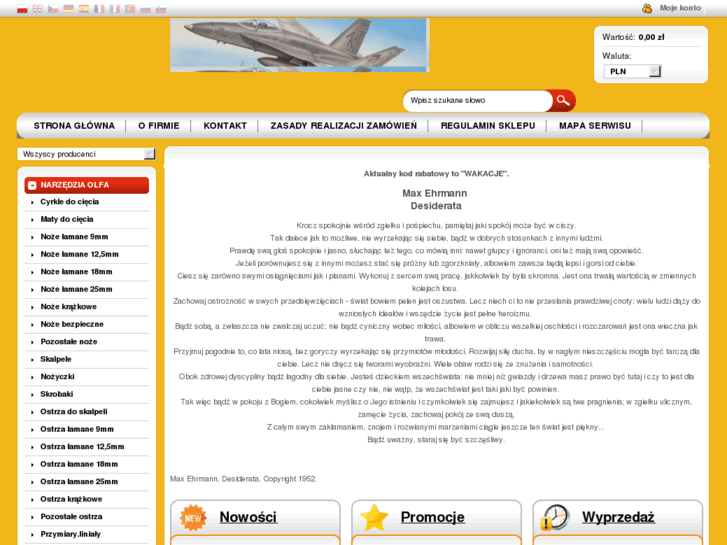Open the O FIRMIE menu item
This screenshot has width=727, height=545.
[159, 126]
